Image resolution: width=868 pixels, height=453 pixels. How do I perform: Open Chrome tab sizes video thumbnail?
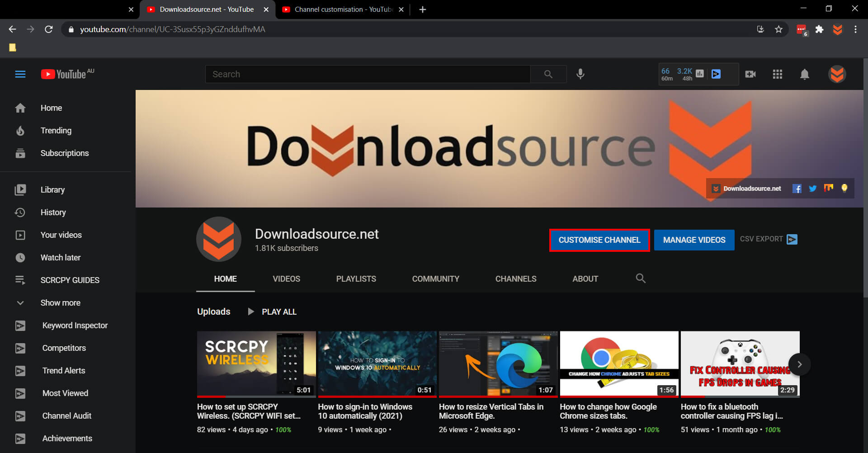[619, 364]
